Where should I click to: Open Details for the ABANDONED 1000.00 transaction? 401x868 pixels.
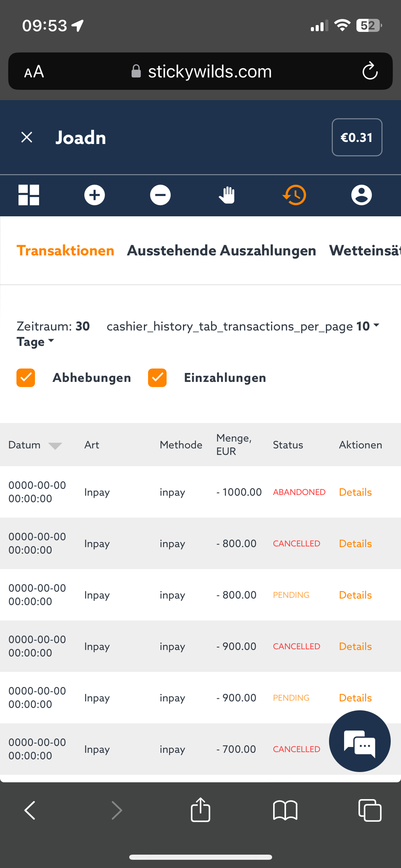click(x=355, y=492)
